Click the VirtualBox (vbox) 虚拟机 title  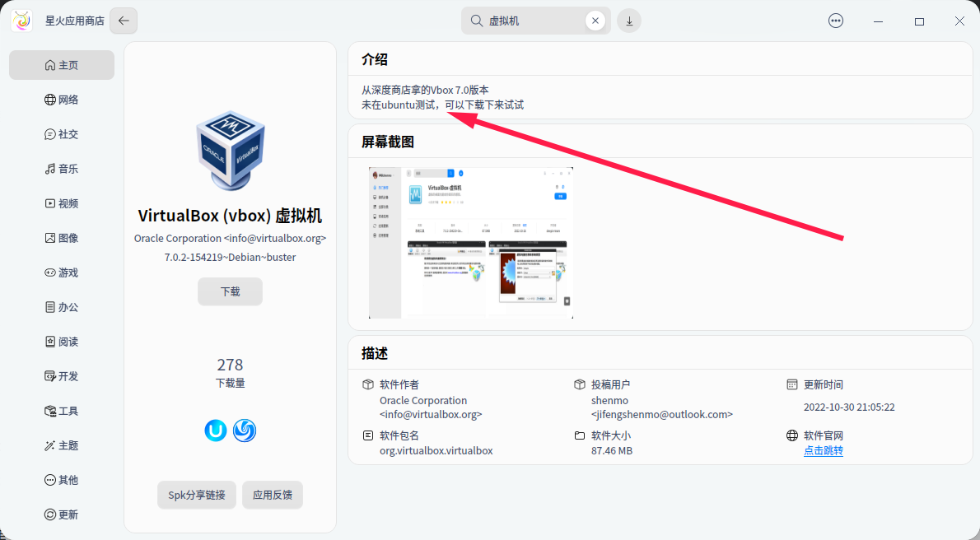pos(230,216)
